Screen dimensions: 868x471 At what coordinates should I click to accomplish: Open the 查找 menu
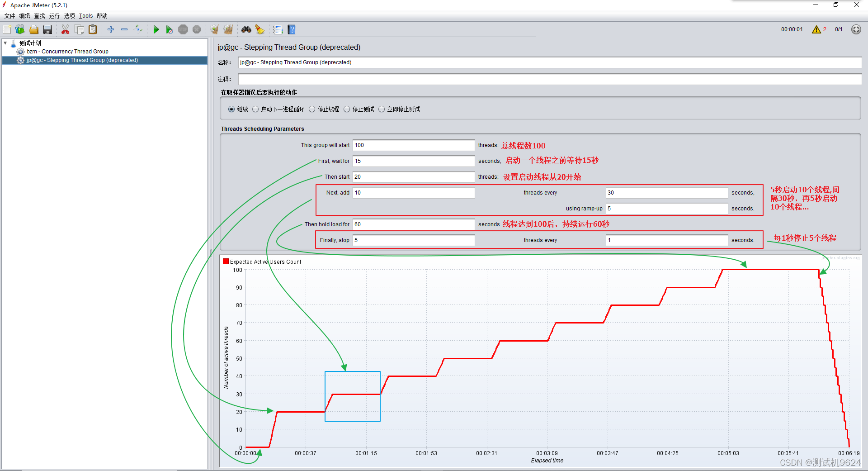pyautogui.click(x=40, y=16)
